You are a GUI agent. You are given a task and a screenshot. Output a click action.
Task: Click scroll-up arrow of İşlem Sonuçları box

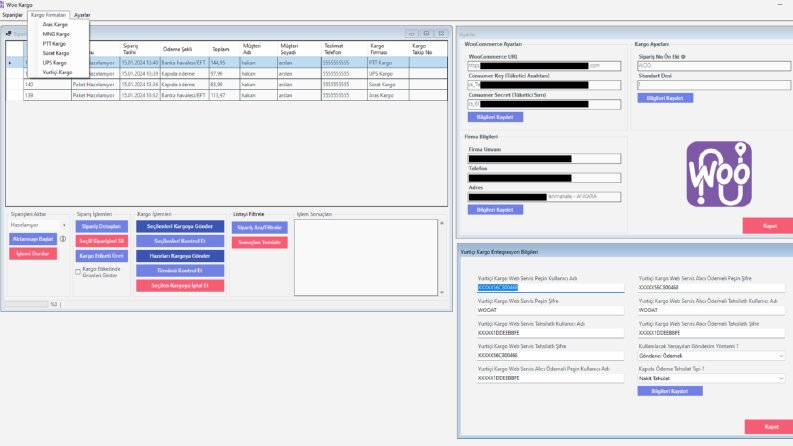pyautogui.click(x=442, y=223)
